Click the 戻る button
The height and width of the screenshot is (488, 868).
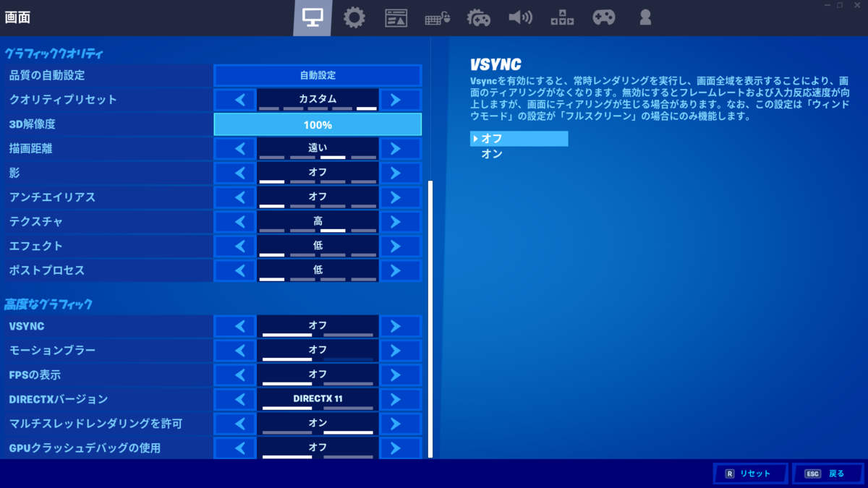pos(827,474)
